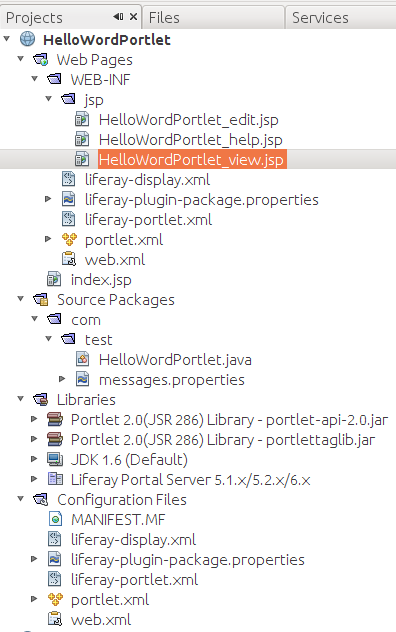Screen dimensions: 396x632
Task: Click web.xml icon under Configuration Files
Action: tap(55, 619)
